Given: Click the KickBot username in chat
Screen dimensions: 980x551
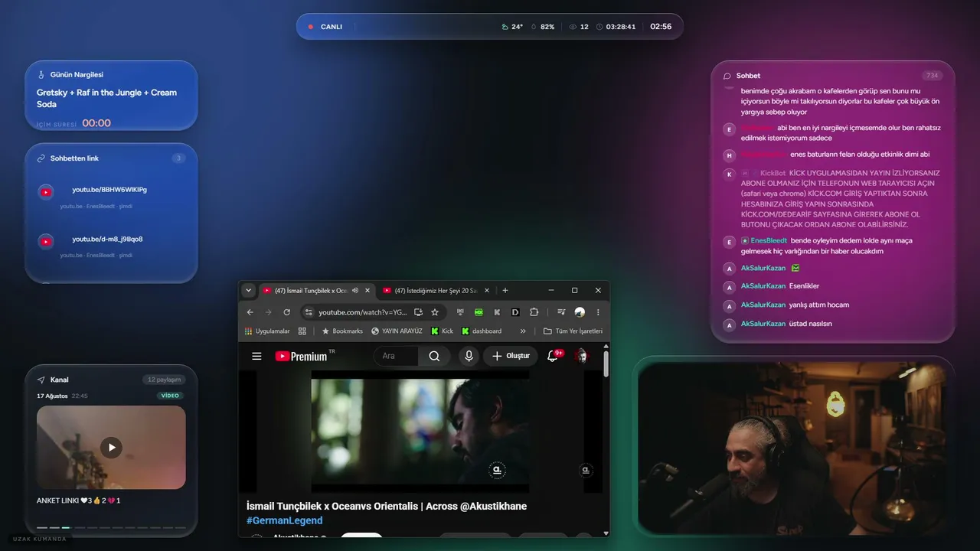Looking at the screenshot, I should pos(773,173).
